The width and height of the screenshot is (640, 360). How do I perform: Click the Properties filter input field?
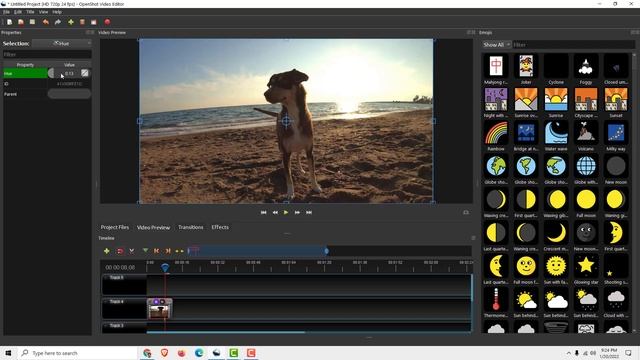point(47,54)
